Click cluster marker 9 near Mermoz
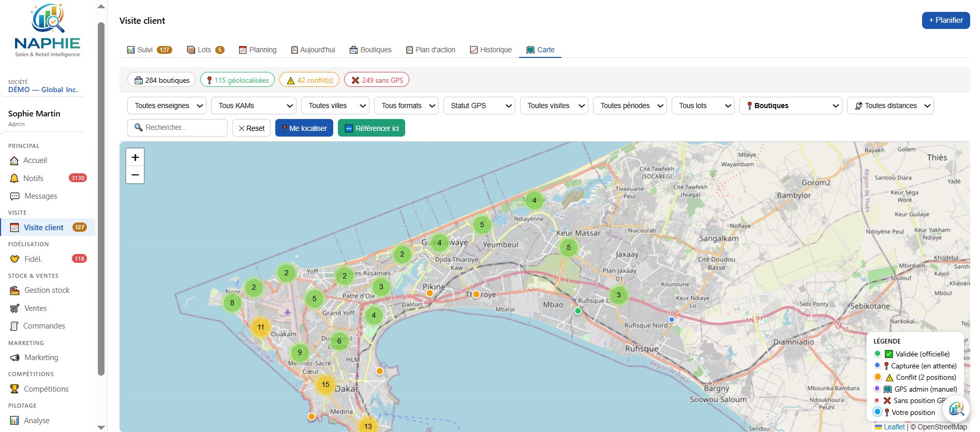This screenshot has height=432, width=980. 300,352
